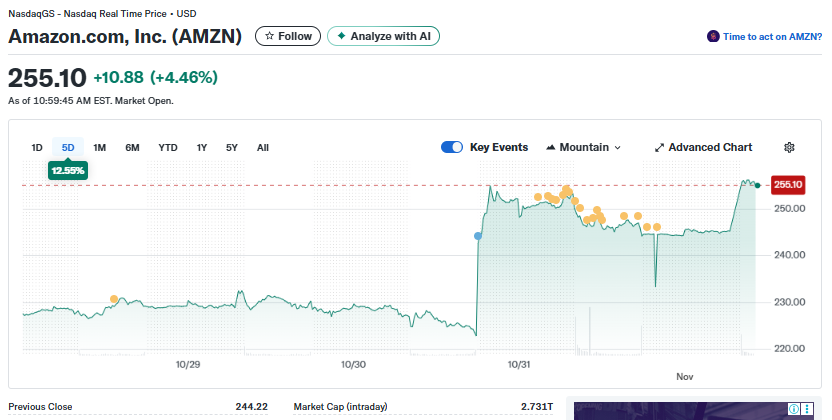Click the expand arrows icon for Advanced Chart
Viewport: 832px width, 420px height.
659,147
